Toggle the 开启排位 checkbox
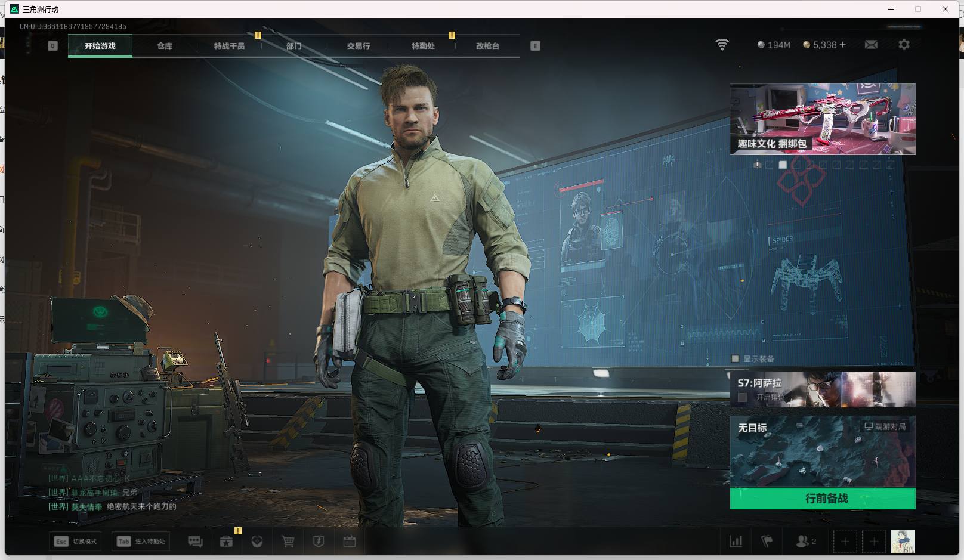Screen dimensions: 964x560 [742, 397]
